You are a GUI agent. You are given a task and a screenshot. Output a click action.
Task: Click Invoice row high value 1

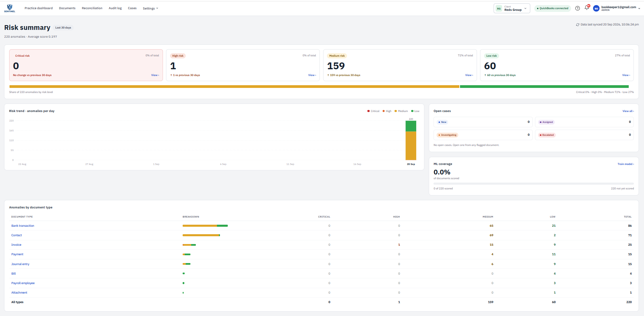399,245
